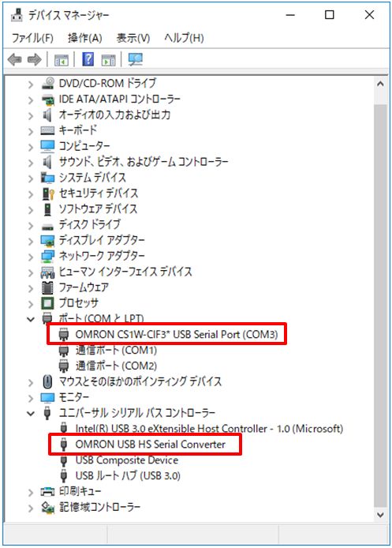Image resolution: width=392 pixels, height=548 pixels.
Task: Click the 印刷キュー printer icon
Action: pos(47,491)
